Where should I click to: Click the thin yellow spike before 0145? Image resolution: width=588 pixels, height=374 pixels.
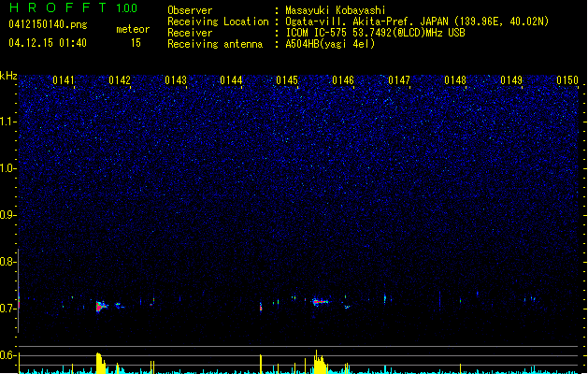261,364
